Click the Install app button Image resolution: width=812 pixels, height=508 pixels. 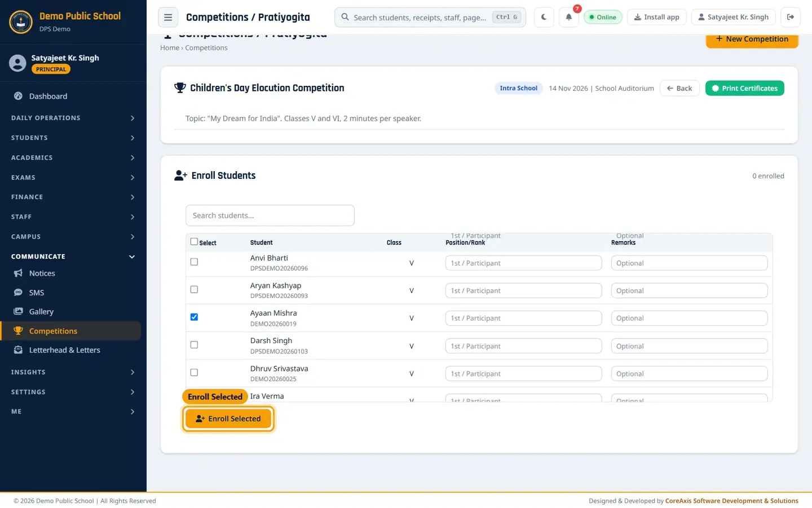[656, 17]
